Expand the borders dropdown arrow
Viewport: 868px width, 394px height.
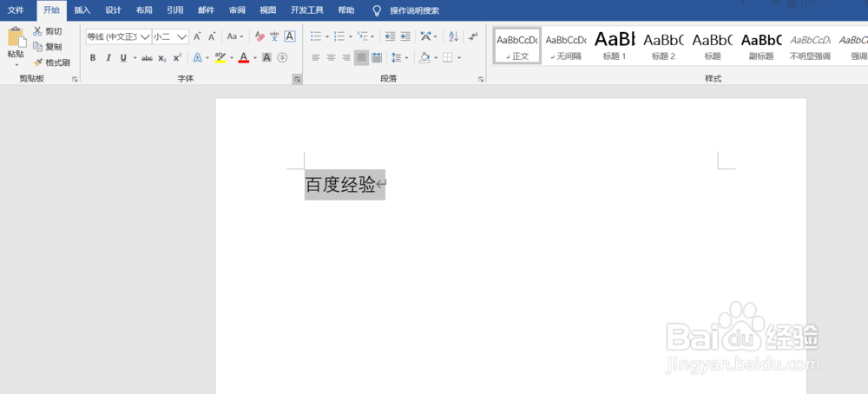coord(459,57)
